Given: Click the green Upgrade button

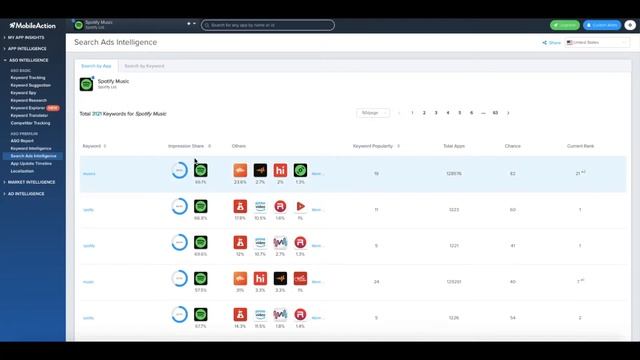Looking at the screenshot, I should point(564,25).
